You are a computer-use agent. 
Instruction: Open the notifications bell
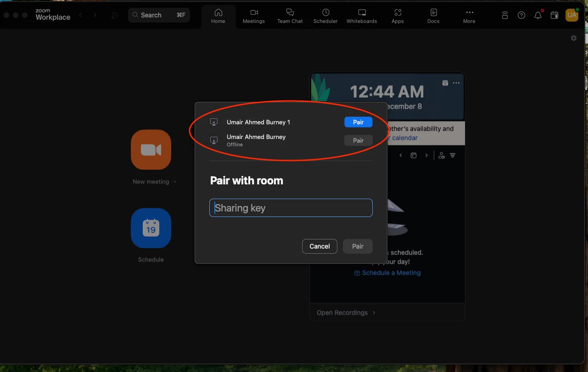click(538, 15)
